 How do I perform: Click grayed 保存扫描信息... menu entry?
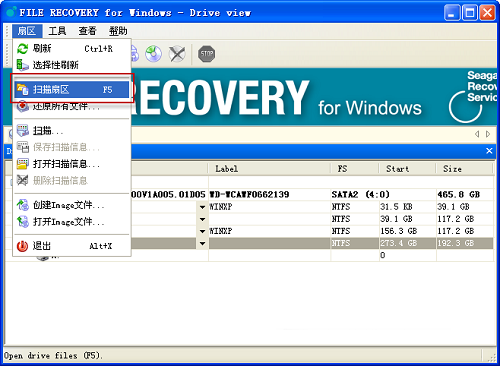click(x=72, y=147)
